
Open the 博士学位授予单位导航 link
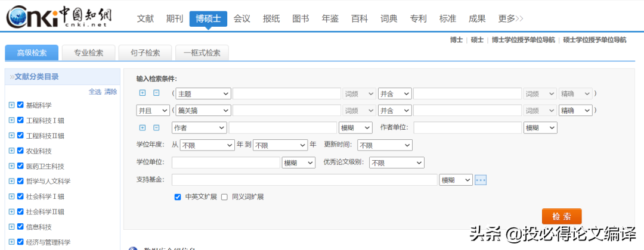tap(523, 40)
